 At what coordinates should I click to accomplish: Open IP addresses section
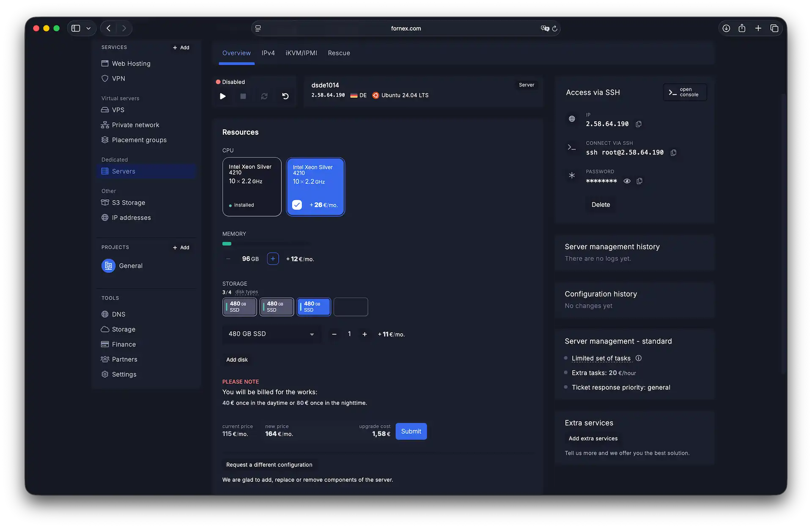click(x=126, y=217)
